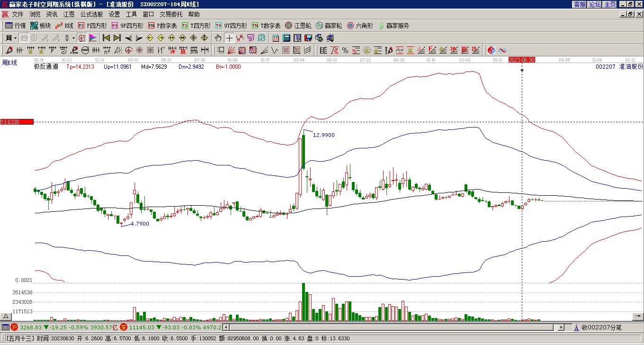
Task: Open the 江恩 menu
Action: point(69,15)
